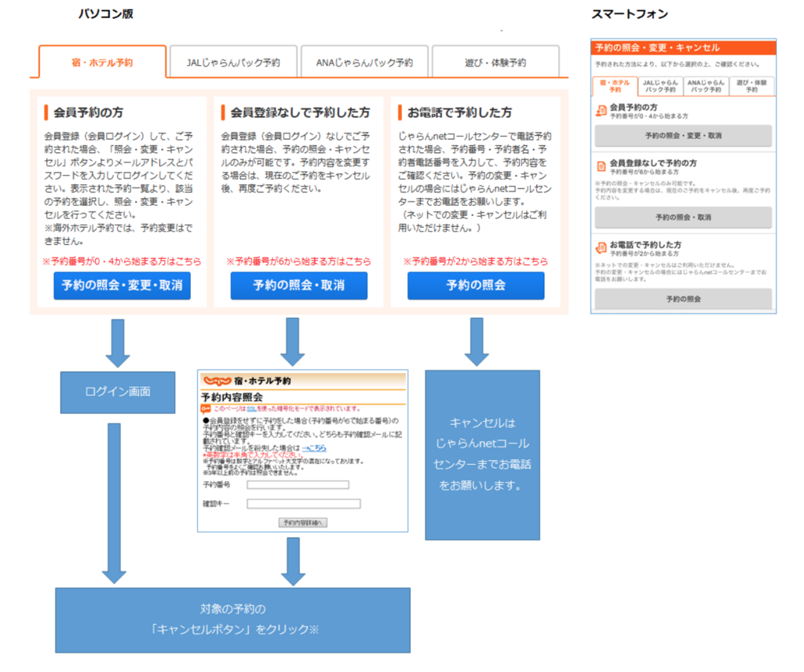Click the 会員登録なしで予約した方 heading
The height and width of the screenshot is (672, 804).
pyautogui.click(x=300, y=112)
